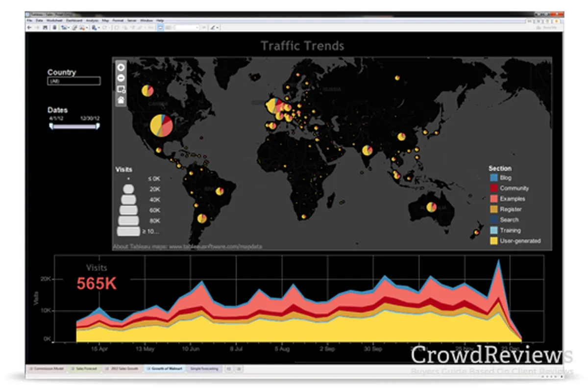Image resolution: width=588 pixels, height=390 pixels.
Task: Click the highlighted fit toolbar button
Action: [160, 27]
